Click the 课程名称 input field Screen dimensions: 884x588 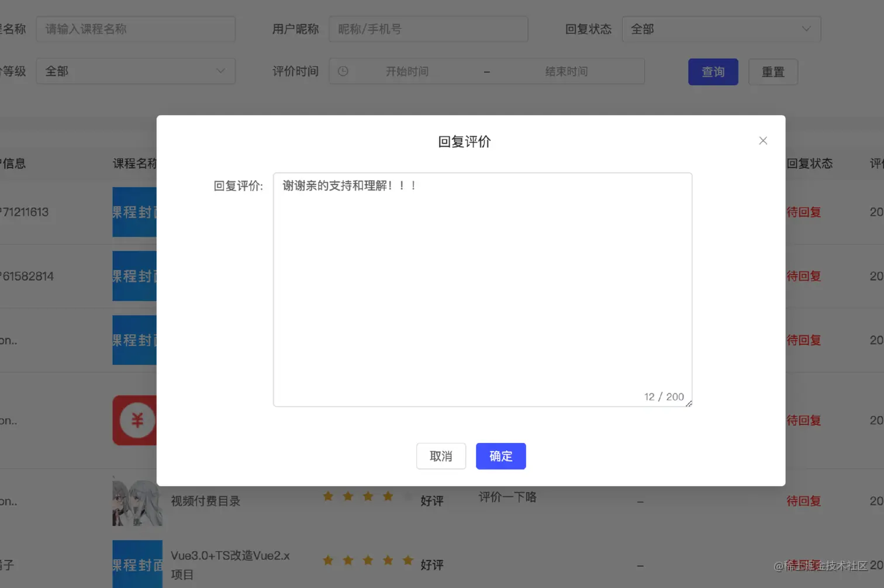point(136,29)
